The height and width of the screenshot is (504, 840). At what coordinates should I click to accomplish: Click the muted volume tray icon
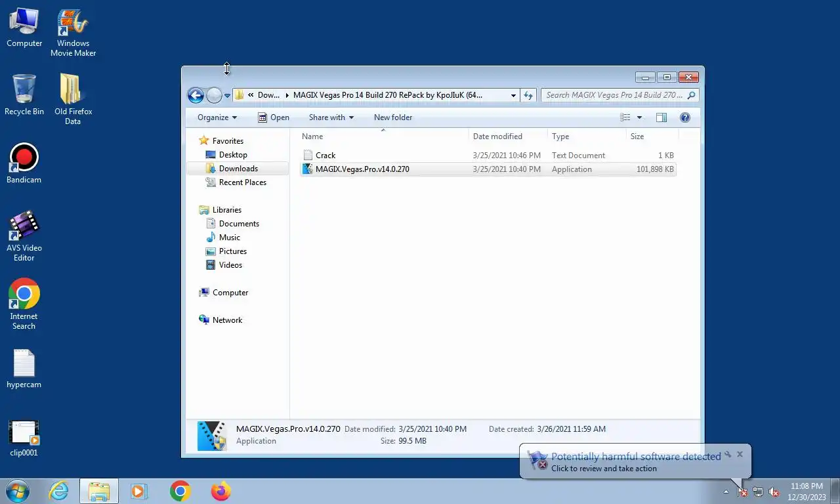tap(774, 492)
